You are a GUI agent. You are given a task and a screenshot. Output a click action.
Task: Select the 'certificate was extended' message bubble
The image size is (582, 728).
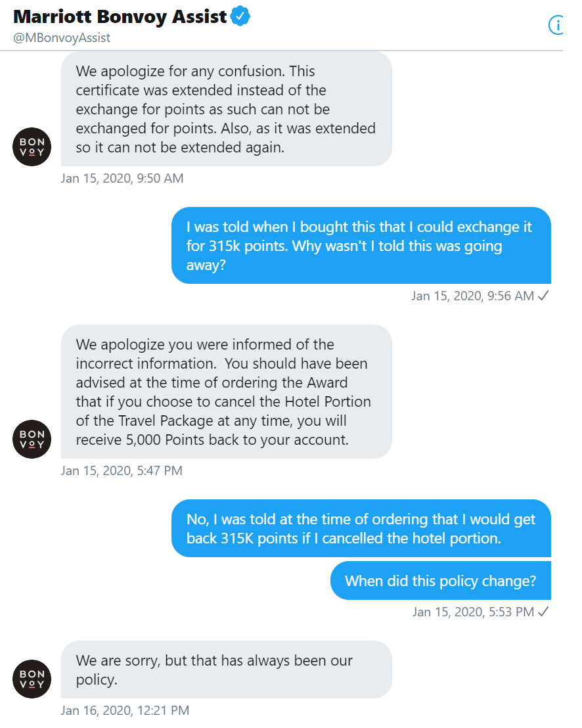click(227, 109)
